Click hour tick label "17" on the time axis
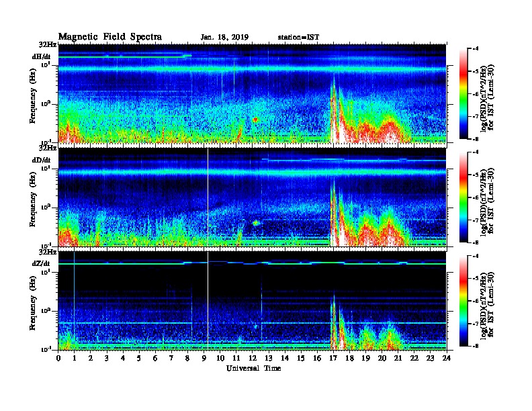The width and height of the screenshot is (532, 411). coord(333,359)
